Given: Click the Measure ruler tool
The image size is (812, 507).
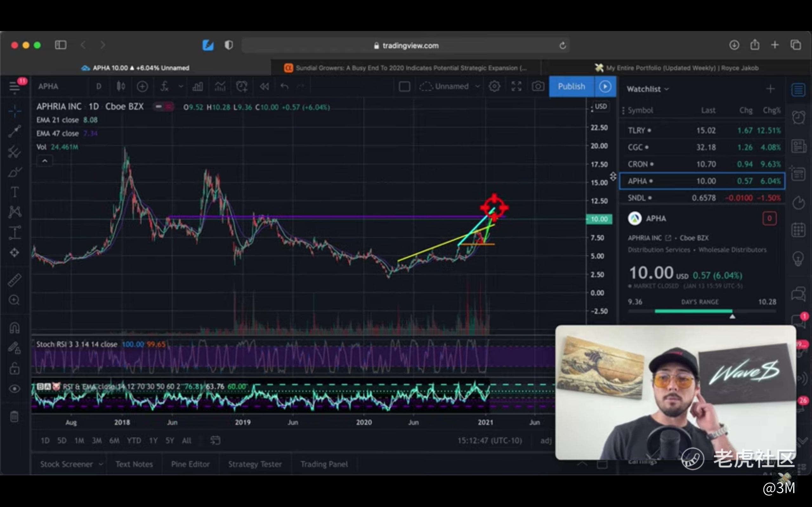Looking at the screenshot, I should point(14,280).
